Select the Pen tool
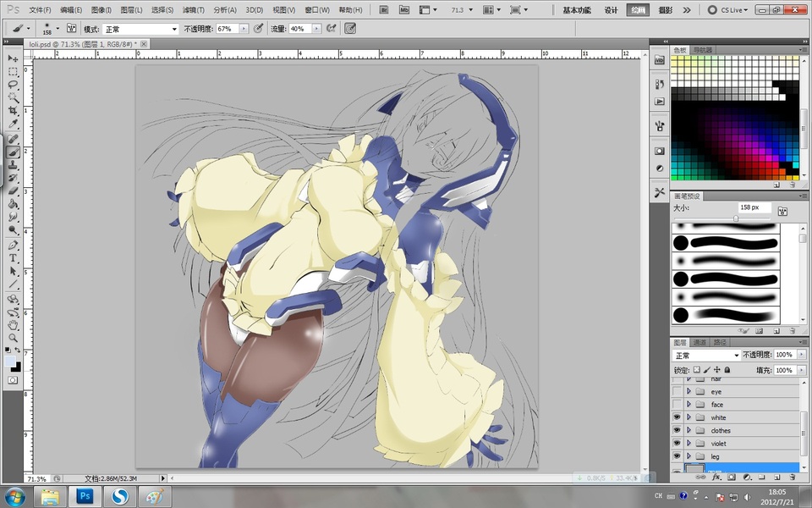 13,246
